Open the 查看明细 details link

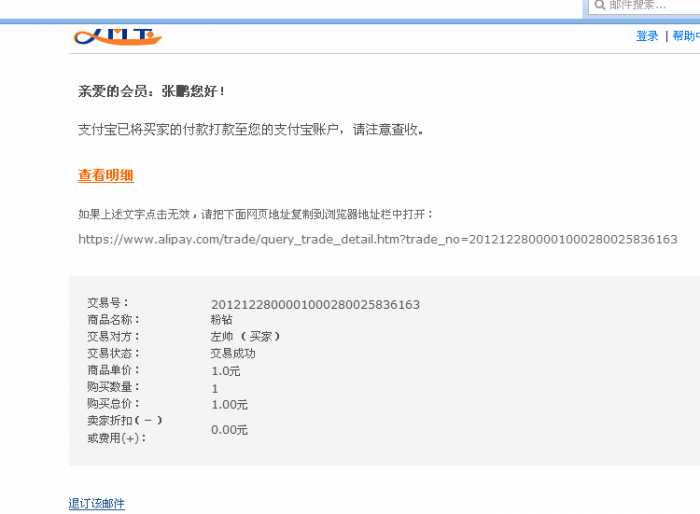point(106,175)
